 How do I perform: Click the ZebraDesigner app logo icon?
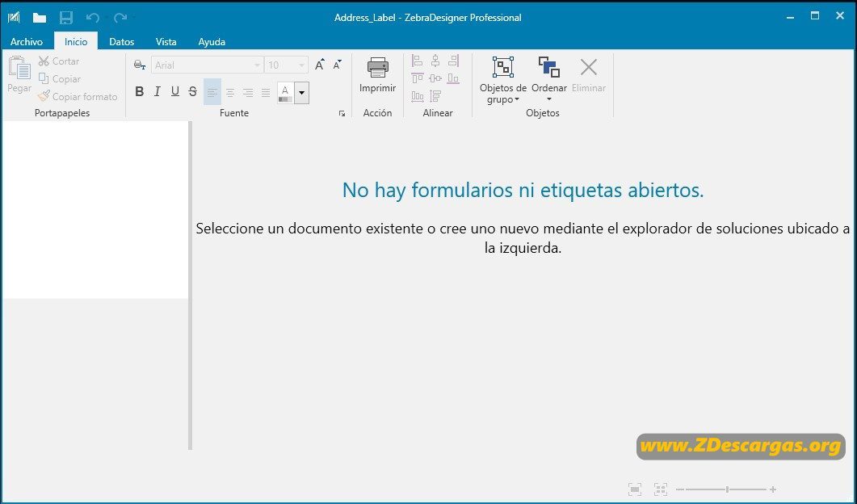[x=14, y=18]
